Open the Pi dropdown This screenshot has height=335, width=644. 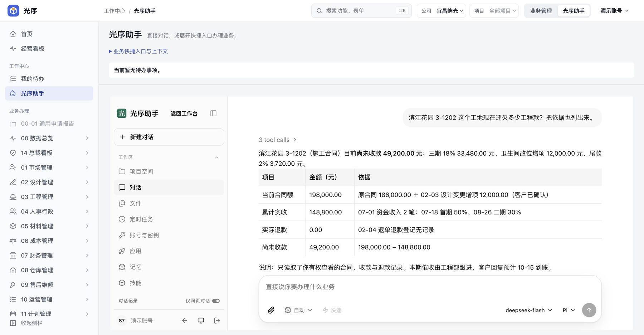(x=569, y=310)
